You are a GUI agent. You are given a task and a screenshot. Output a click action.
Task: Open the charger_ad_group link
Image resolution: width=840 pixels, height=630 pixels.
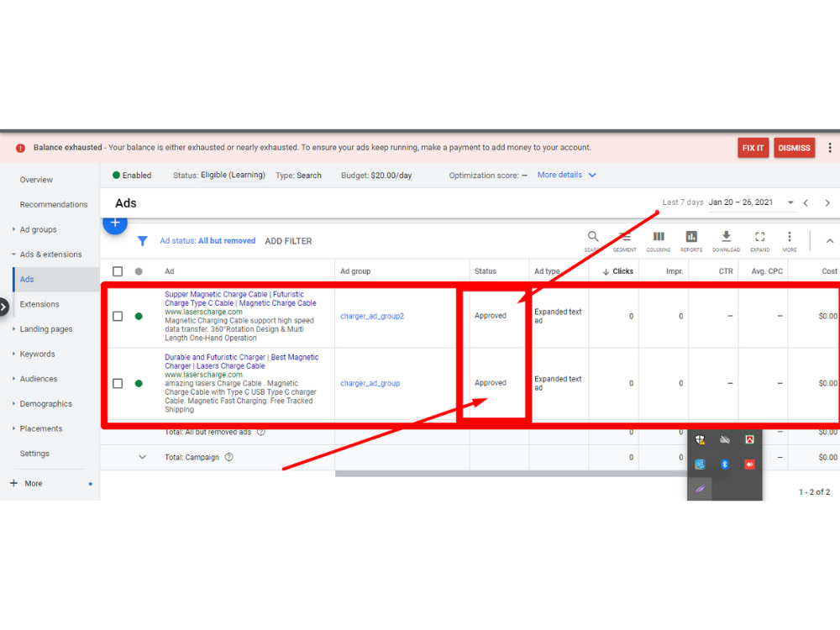pos(370,384)
